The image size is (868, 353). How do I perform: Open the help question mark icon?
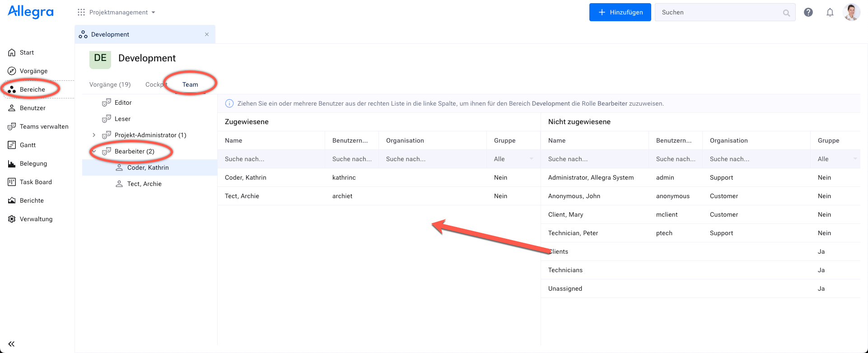[x=808, y=12]
